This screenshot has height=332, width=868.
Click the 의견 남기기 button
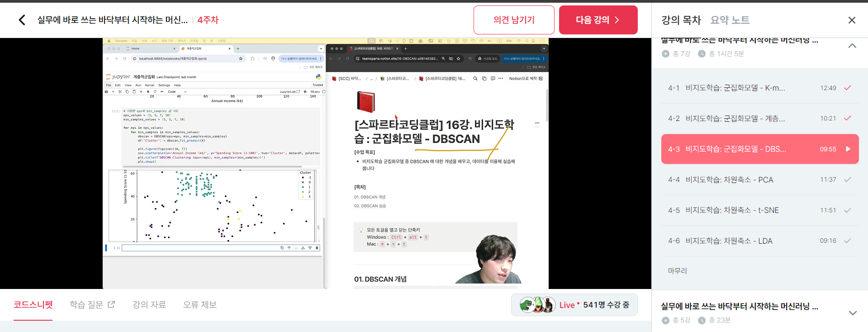(x=514, y=20)
